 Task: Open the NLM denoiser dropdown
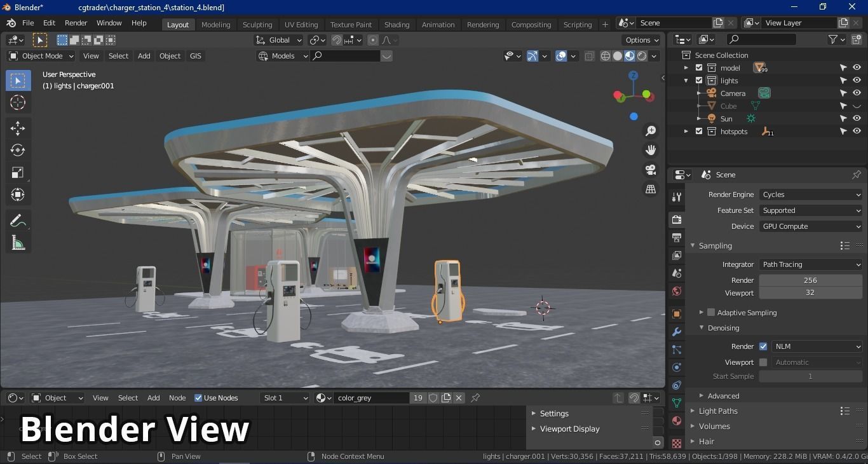[817, 346]
